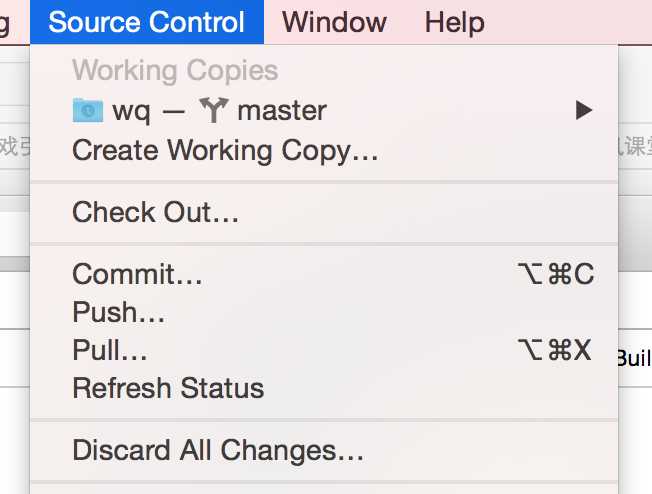Viewport: 652px width, 494px height.
Task: Click the wq folder icon
Action: click(88, 110)
